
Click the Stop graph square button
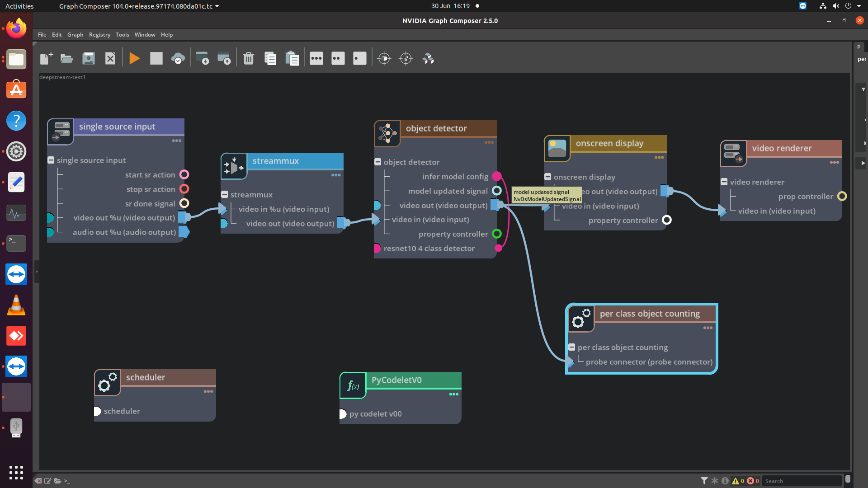coord(156,58)
